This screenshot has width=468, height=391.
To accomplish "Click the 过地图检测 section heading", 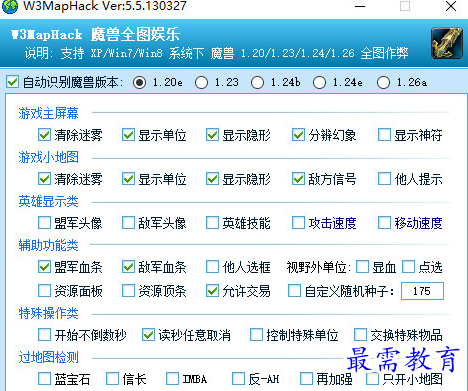I will (48, 357).
